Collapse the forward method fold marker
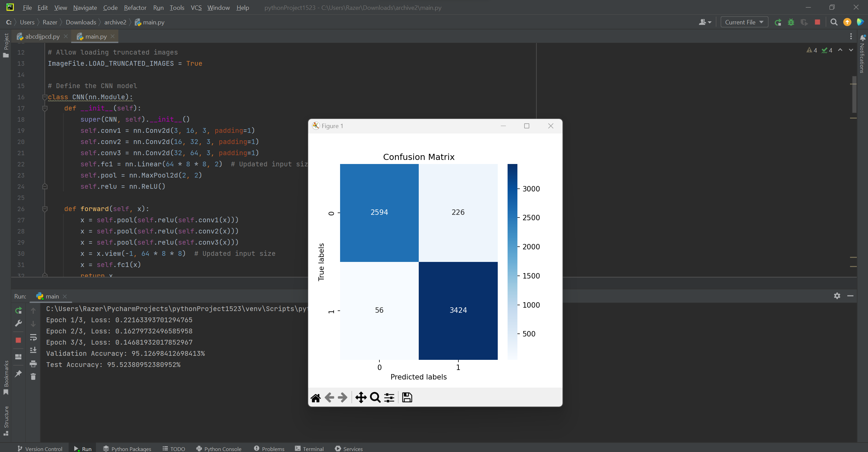868x452 pixels. click(44, 209)
